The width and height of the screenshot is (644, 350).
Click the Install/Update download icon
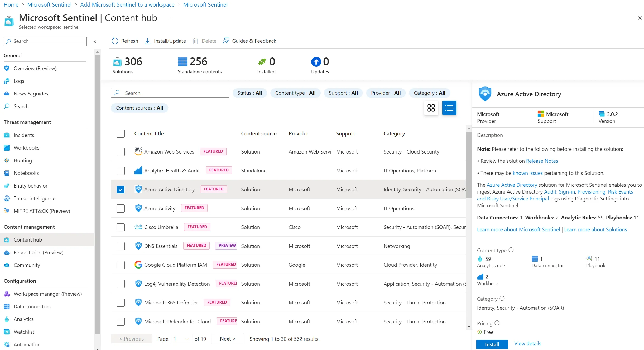(147, 41)
